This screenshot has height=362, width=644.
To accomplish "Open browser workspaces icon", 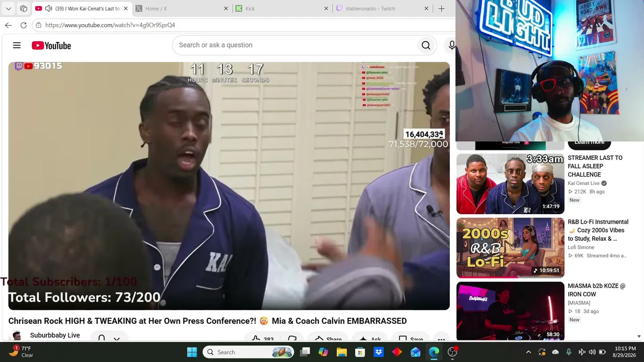I will pyautogui.click(x=24, y=9).
